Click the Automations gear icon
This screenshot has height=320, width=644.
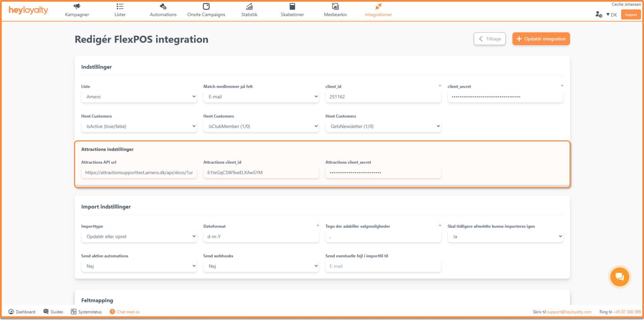pyautogui.click(x=163, y=6)
